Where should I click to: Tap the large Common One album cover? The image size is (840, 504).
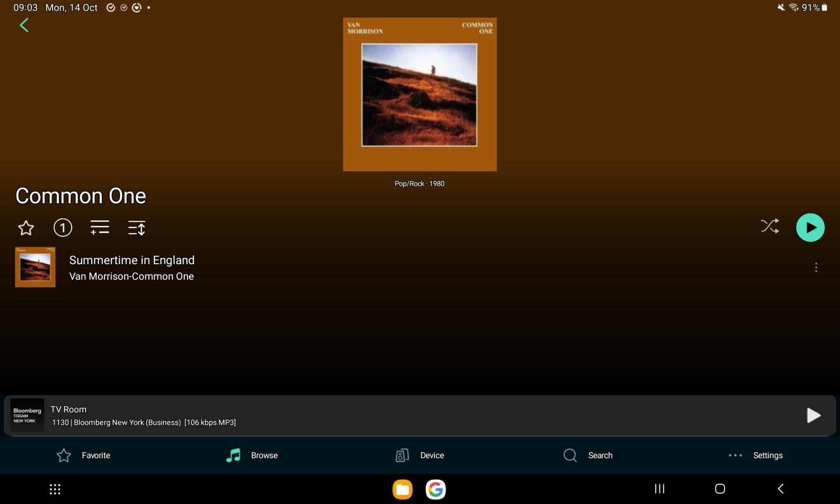click(x=419, y=94)
